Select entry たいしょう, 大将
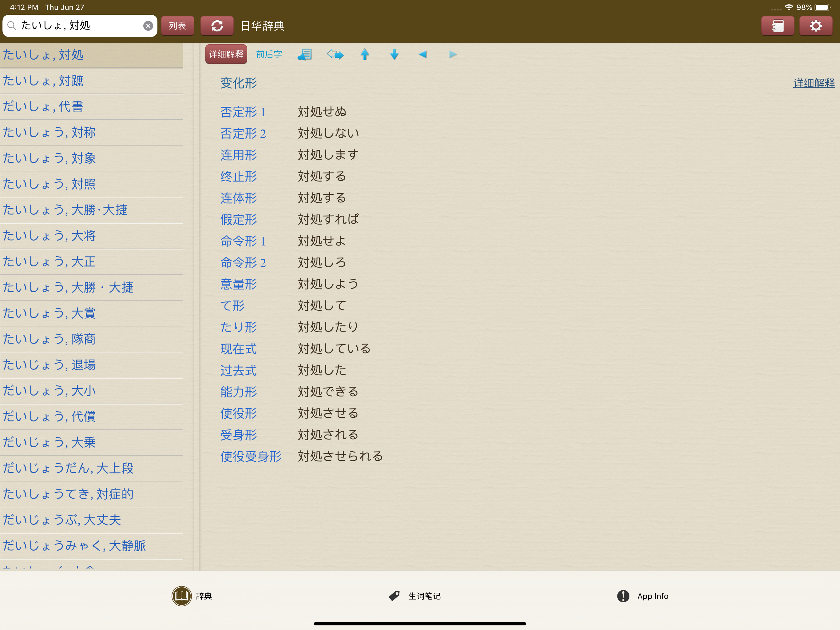This screenshot has height=630, width=840. (92, 236)
